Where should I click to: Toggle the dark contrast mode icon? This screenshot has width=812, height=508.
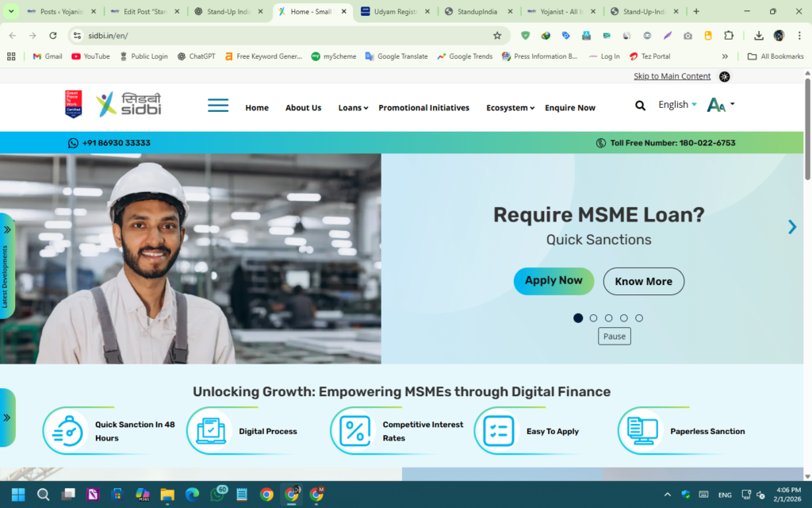(x=724, y=76)
